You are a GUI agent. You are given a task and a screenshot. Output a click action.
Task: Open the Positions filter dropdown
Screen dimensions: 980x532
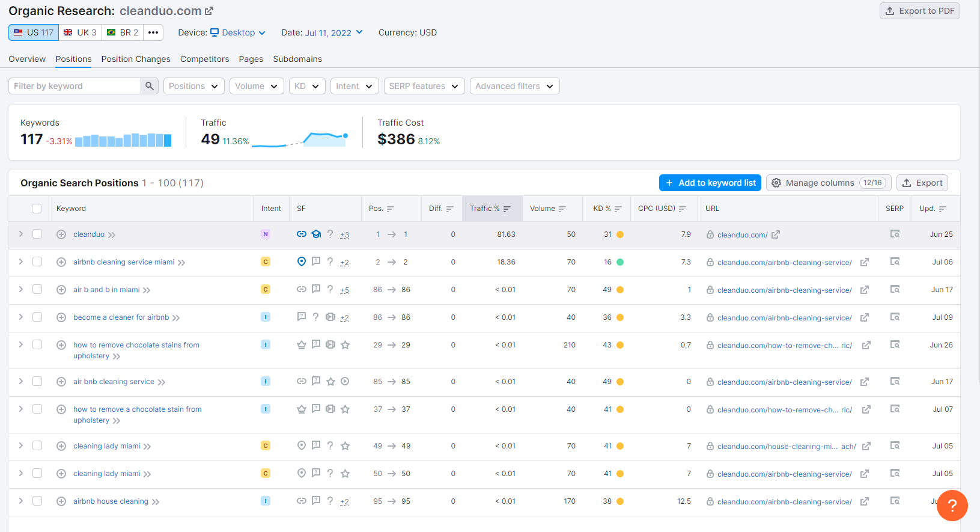click(193, 86)
